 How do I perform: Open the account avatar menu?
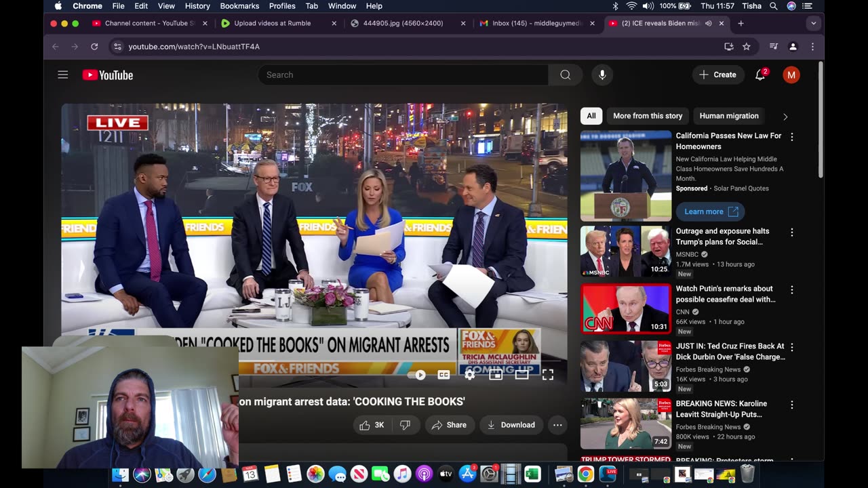791,75
